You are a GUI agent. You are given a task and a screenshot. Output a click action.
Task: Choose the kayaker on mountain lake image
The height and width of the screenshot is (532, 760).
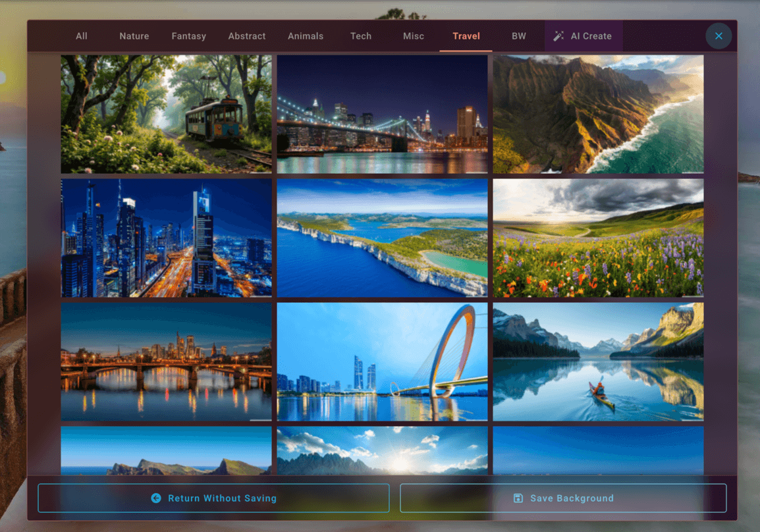598,361
